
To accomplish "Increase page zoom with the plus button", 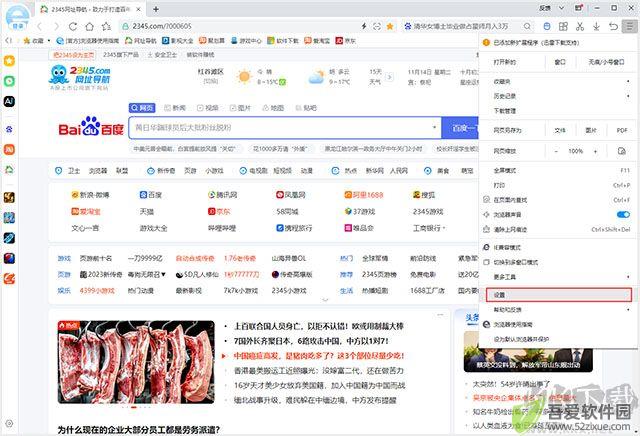I will (x=595, y=151).
